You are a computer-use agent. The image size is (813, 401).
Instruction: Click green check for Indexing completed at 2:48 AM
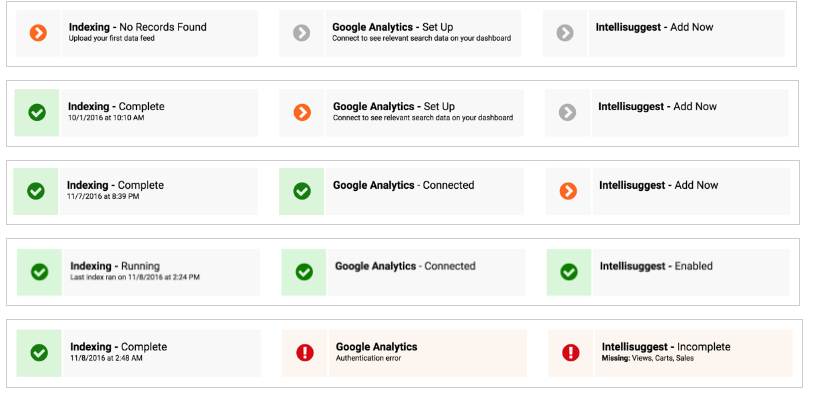[x=40, y=352]
